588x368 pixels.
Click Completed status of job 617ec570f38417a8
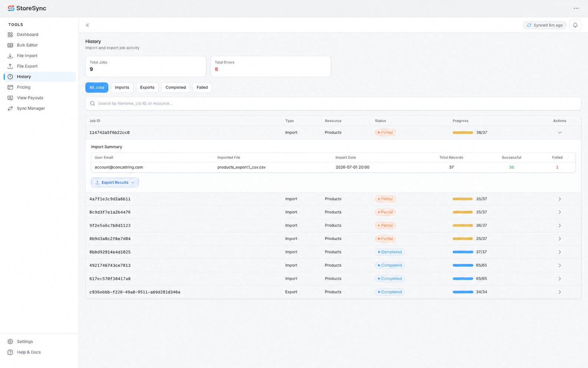(x=390, y=279)
